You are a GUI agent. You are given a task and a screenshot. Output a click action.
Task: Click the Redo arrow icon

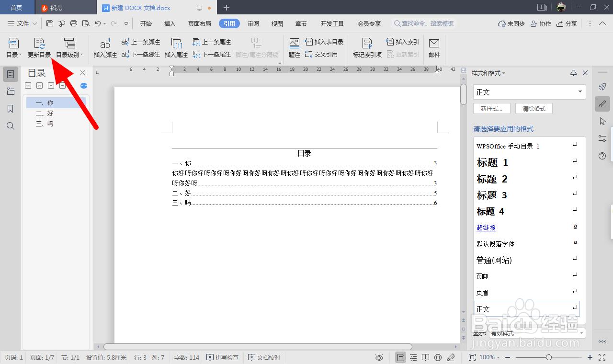(114, 23)
